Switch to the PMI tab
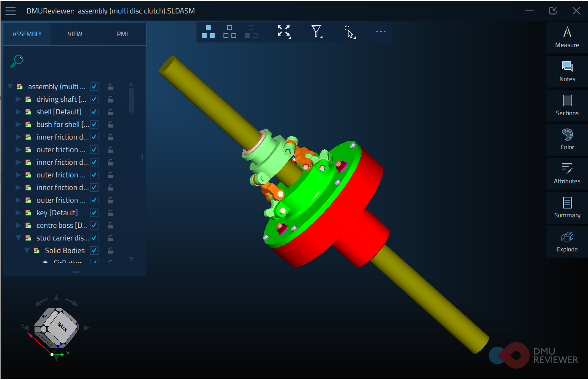588x380 pixels. click(x=122, y=34)
